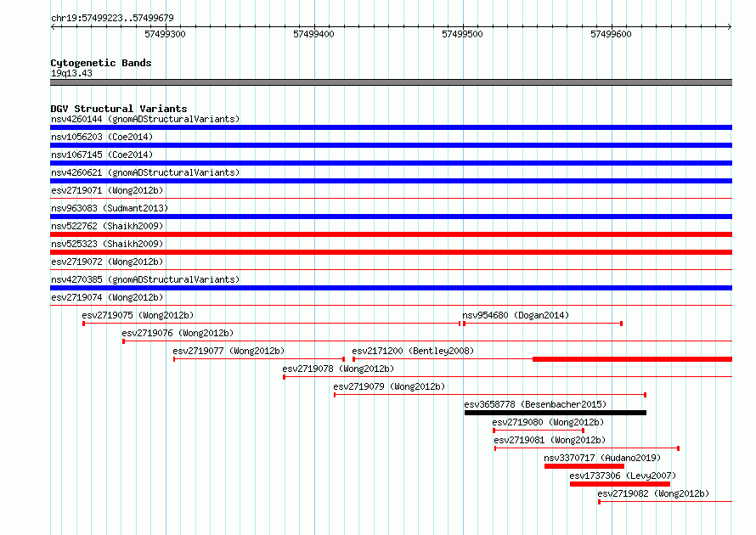Click the red bar under esv1737306
756x535 pixels.
click(620, 484)
